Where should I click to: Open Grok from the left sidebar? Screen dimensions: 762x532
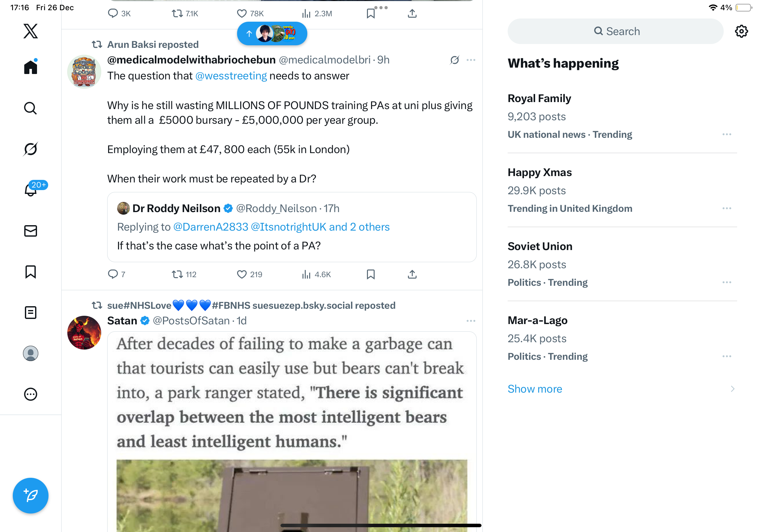coord(31,149)
